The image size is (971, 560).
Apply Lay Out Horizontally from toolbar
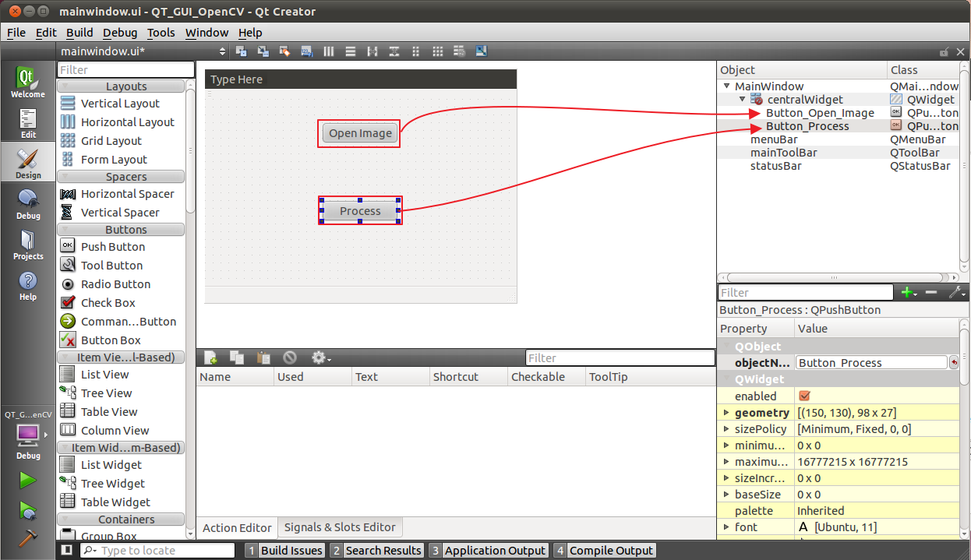point(329,51)
